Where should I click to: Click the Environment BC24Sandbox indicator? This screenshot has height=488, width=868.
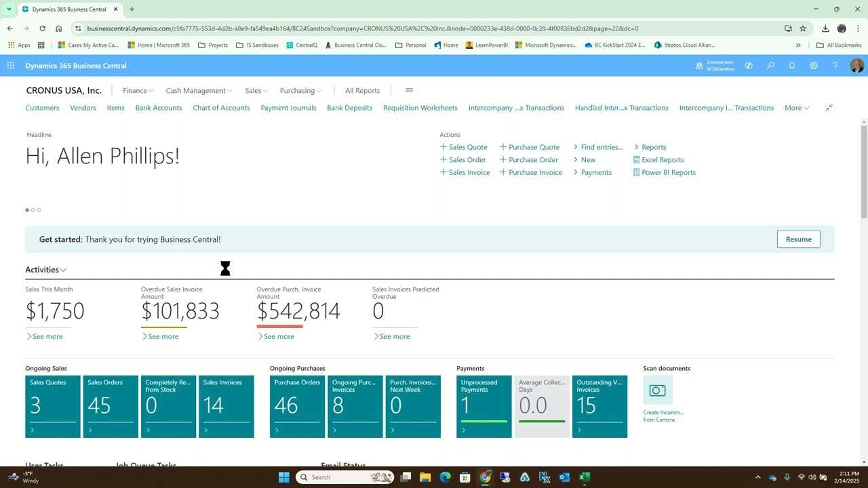[715, 66]
